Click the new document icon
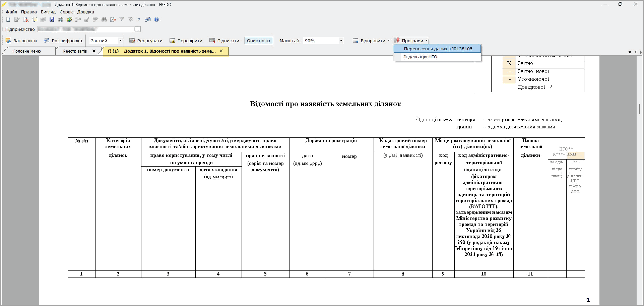644x306 pixels. [8, 20]
